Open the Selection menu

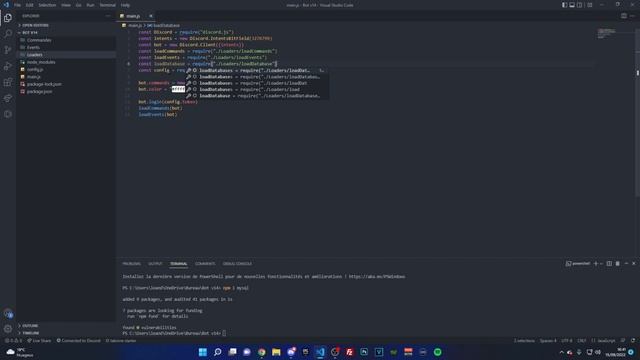pos(47,5)
